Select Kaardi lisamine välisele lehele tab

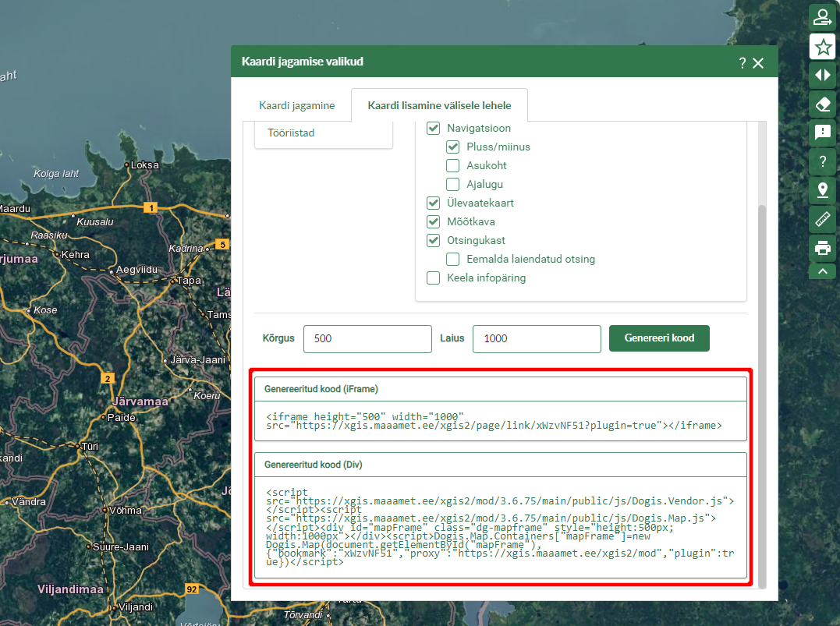(x=439, y=105)
